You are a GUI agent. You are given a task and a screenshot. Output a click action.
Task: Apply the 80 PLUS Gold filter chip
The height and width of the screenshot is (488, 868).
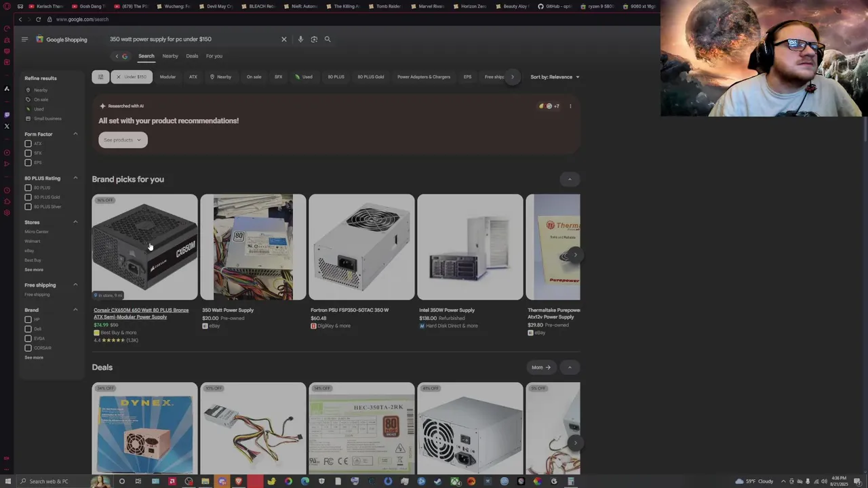click(370, 77)
